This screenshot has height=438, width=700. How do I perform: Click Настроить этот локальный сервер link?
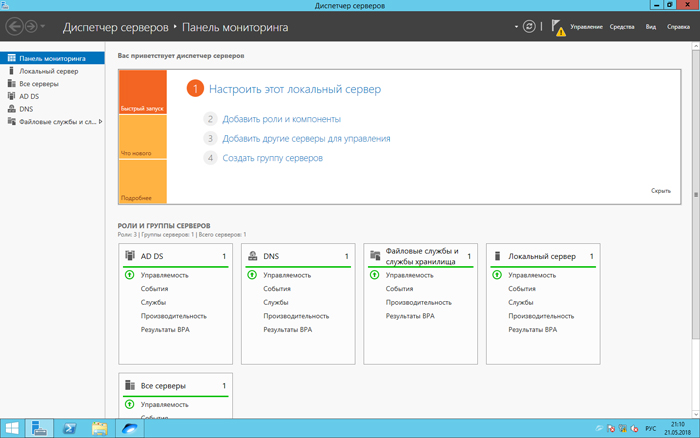coord(295,90)
